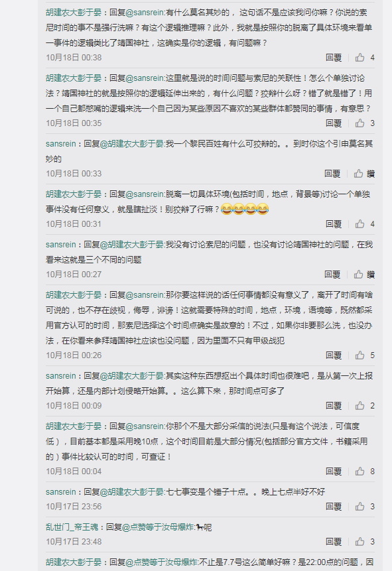Click @胡建农大彭于晏 mention in 00:09 comment

point(132,376)
